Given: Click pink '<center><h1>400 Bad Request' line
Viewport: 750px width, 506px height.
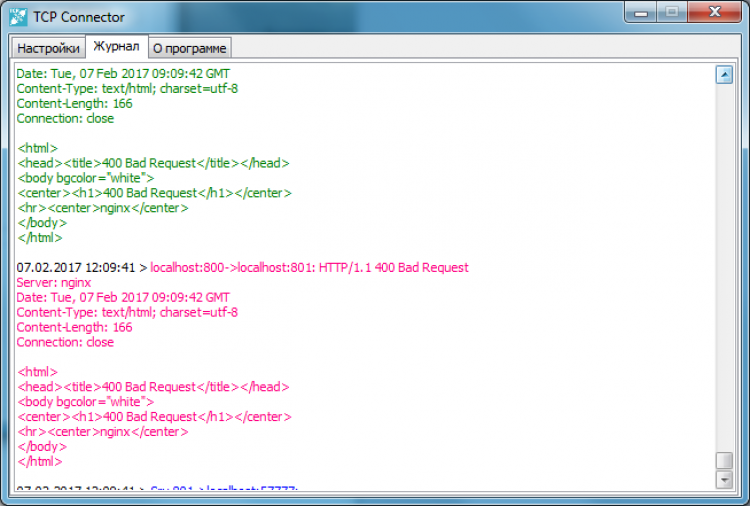Looking at the screenshot, I should [154, 417].
